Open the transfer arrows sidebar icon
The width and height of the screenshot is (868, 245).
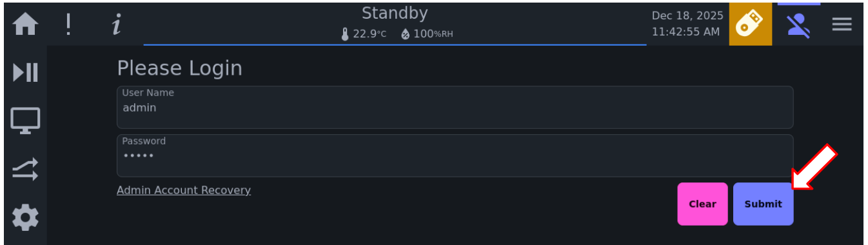point(25,170)
